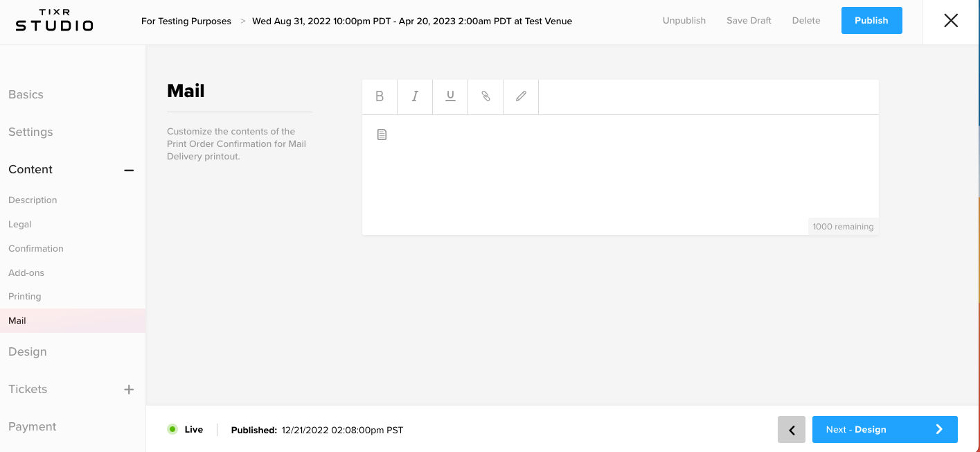Click the Published date text '12/21/2022 02:08:00pm PST'
Image resolution: width=980 pixels, height=452 pixels.
[342, 430]
